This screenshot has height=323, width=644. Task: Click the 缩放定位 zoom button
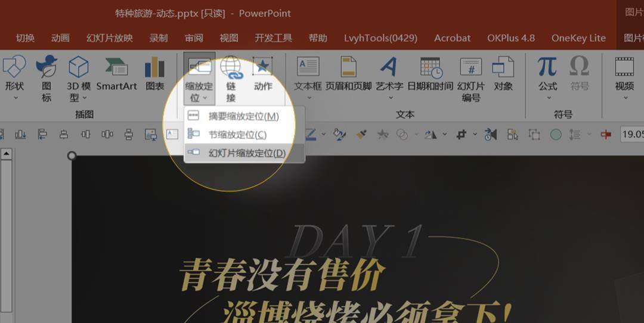199,78
